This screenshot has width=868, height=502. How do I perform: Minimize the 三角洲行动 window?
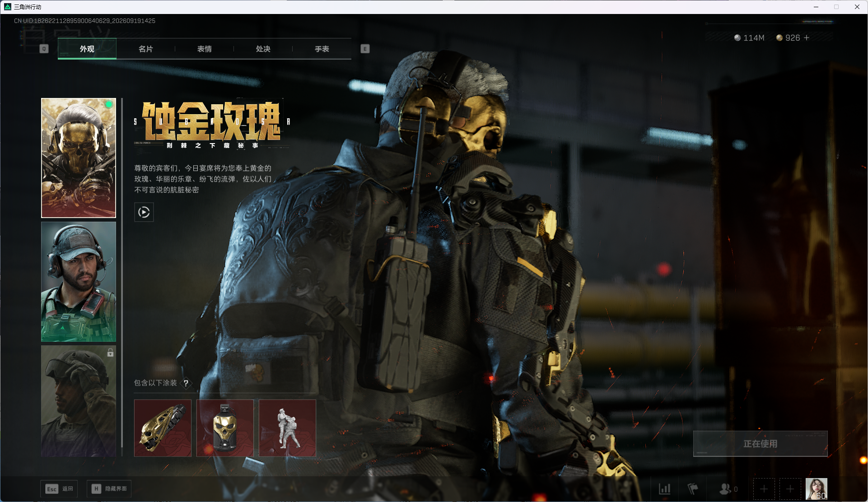pos(816,7)
